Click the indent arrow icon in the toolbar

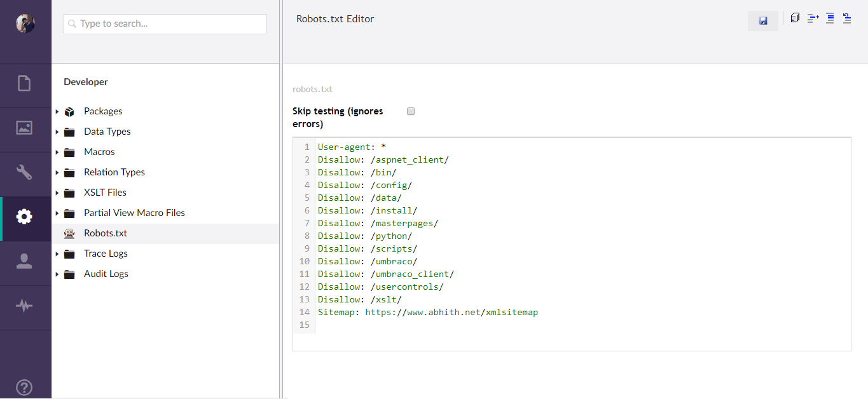813,18
